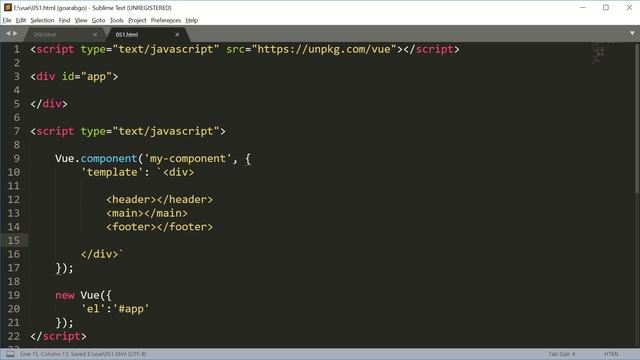The image size is (640, 360).
Task: Click the previous tab arrow
Action: [x=7, y=33]
